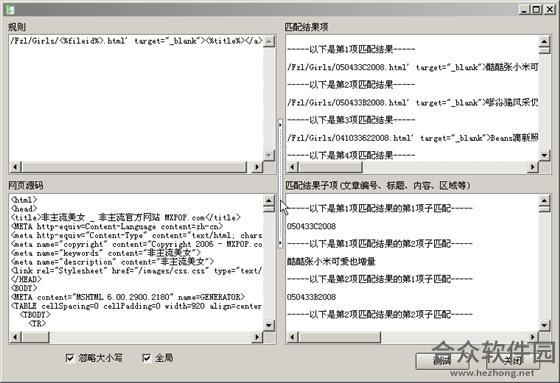Click 第2项匹配结果的第2项子匹配 header line
Viewport: 560px width, 383px height.
[x=380, y=314]
